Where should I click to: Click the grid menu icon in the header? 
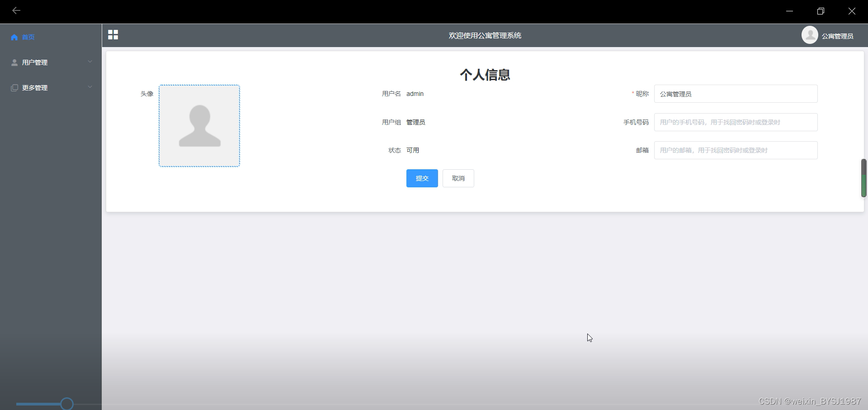tap(113, 35)
